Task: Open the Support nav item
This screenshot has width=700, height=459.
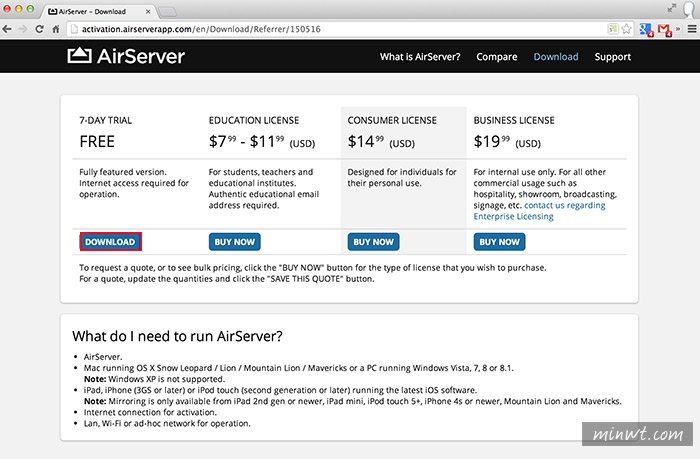Action: tap(612, 57)
